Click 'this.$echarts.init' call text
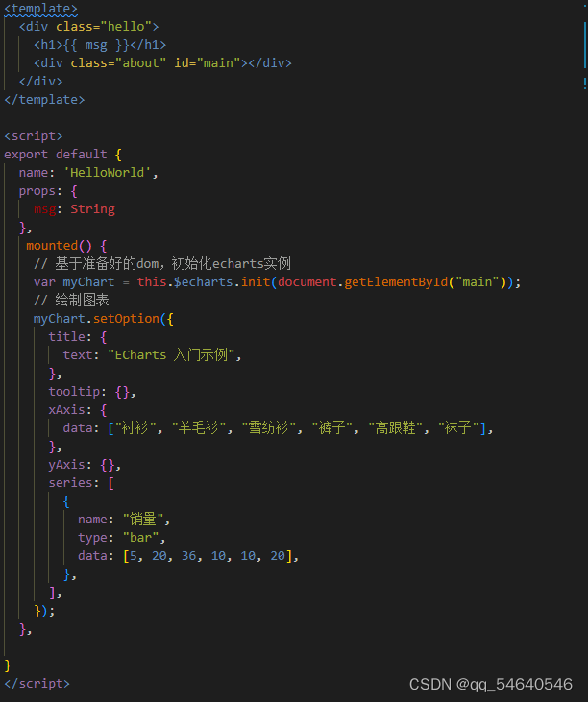588x702 pixels. 204,282
